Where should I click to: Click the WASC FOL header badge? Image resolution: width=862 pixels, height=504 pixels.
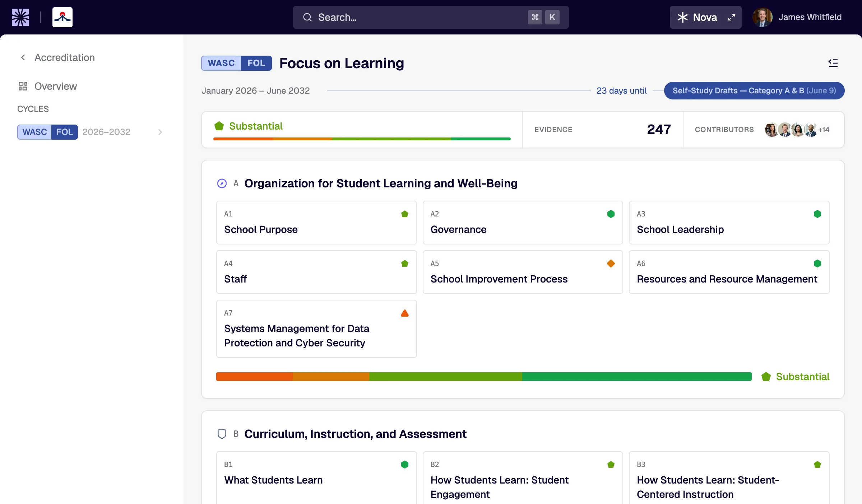pyautogui.click(x=236, y=63)
